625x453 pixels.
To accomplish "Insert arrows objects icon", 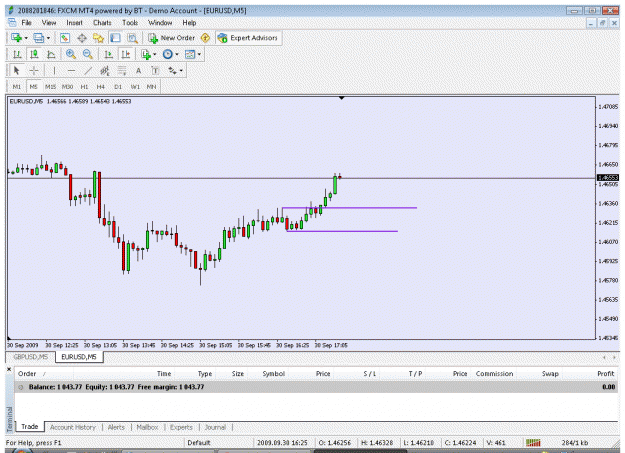I will 172,71.
